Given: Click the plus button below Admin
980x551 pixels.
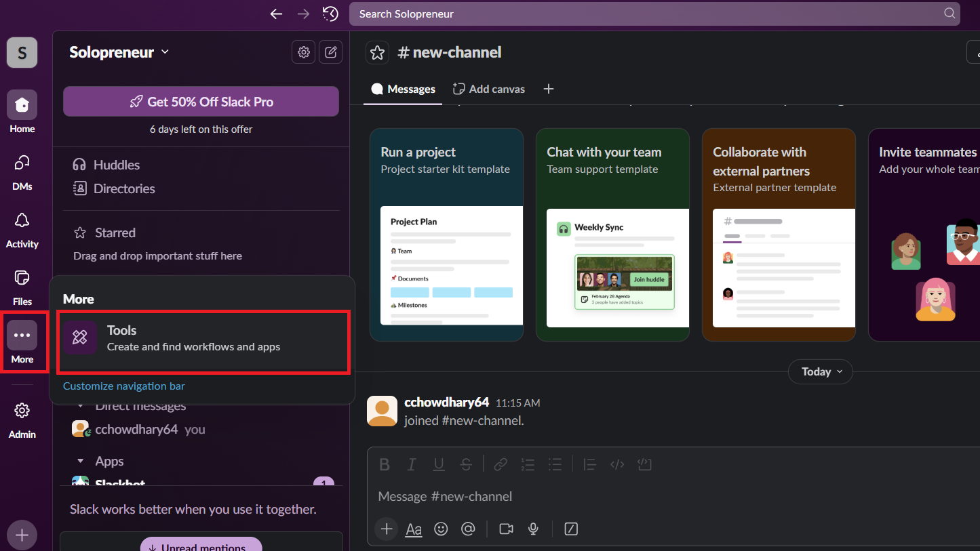Looking at the screenshot, I should 22,535.
